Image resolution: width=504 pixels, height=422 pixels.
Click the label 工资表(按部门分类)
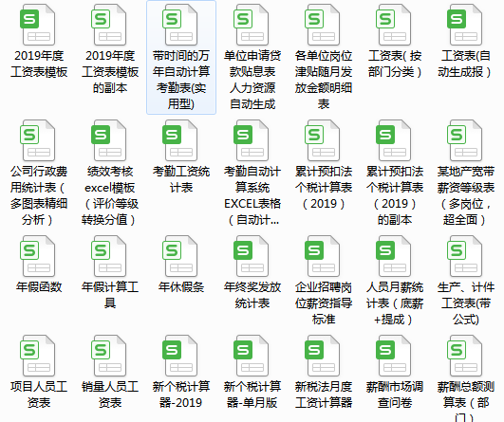pos(395,64)
